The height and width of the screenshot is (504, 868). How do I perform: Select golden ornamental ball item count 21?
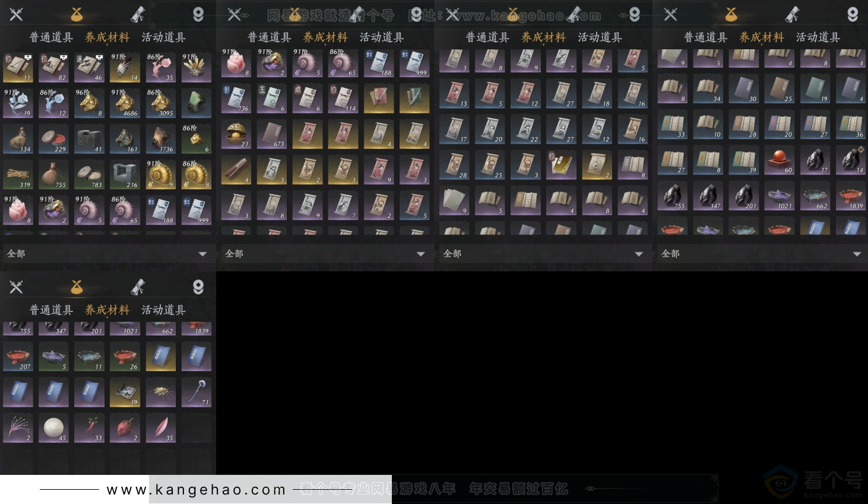pyautogui.click(x=236, y=134)
